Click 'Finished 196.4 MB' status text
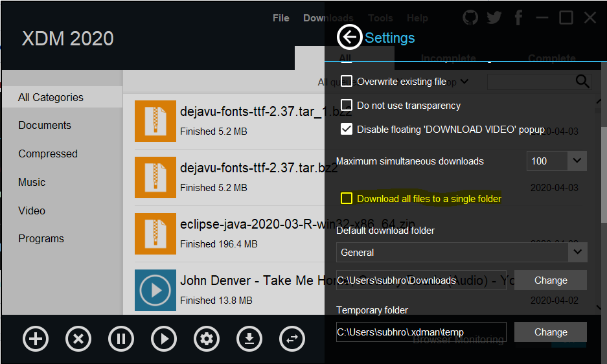This screenshot has height=364, width=607. [x=219, y=244]
